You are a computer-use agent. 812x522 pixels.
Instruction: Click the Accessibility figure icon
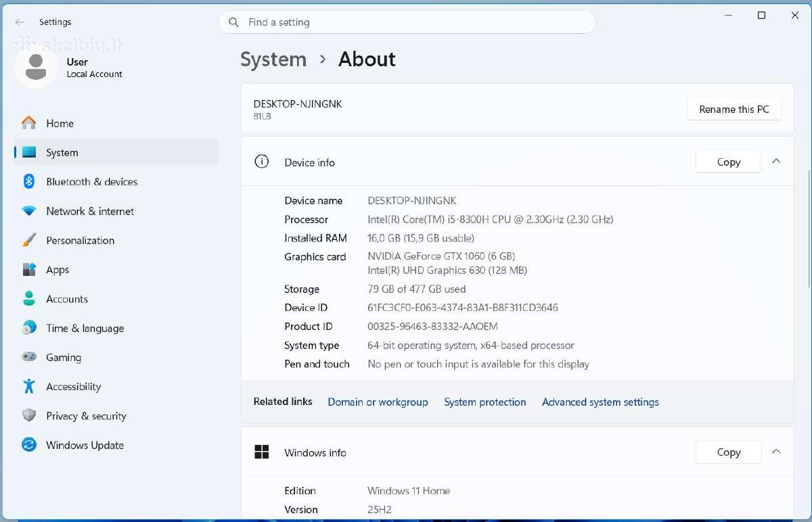pyautogui.click(x=29, y=386)
